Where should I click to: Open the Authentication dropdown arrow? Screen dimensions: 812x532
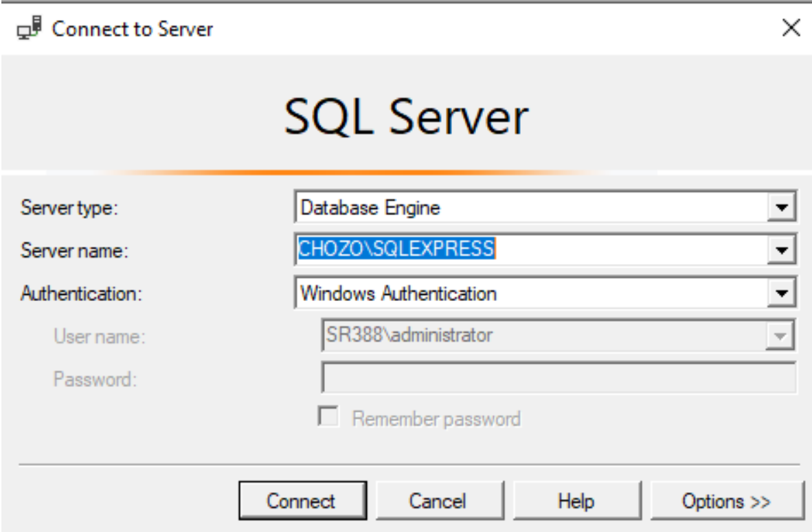click(780, 293)
